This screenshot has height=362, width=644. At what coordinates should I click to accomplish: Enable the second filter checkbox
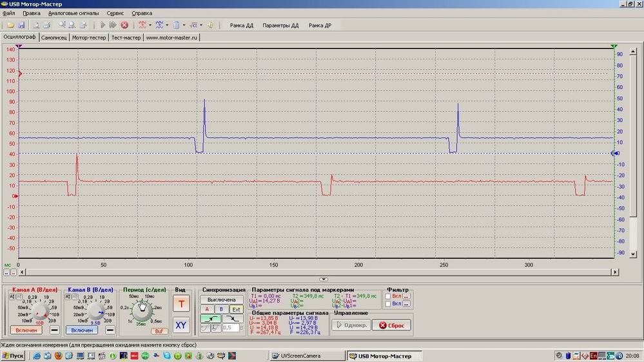pyautogui.click(x=389, y=303)
